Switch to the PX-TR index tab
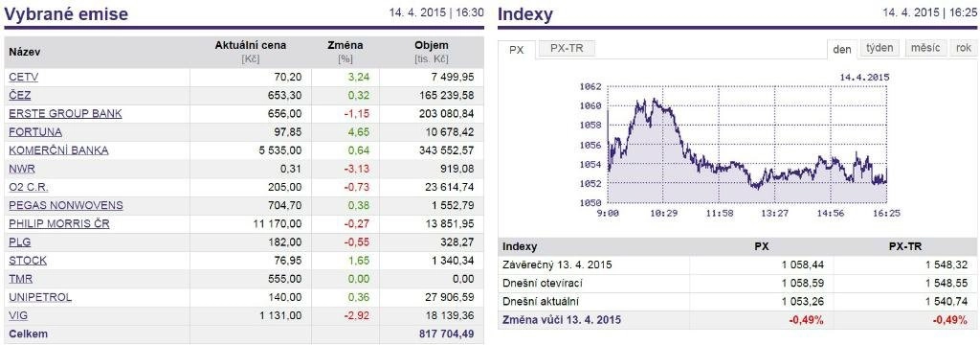 pos(567,48)
